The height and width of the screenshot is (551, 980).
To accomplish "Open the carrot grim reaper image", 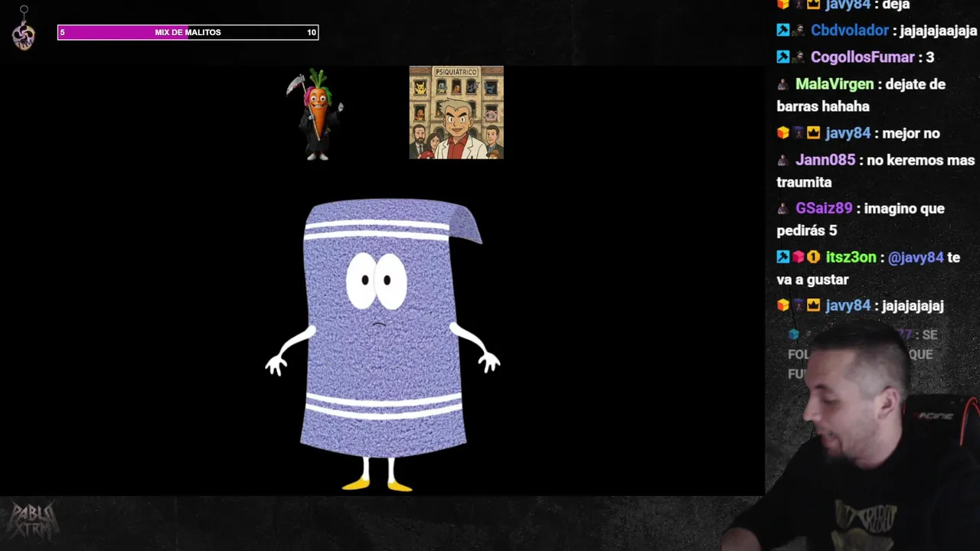I will tap(315, 114).
